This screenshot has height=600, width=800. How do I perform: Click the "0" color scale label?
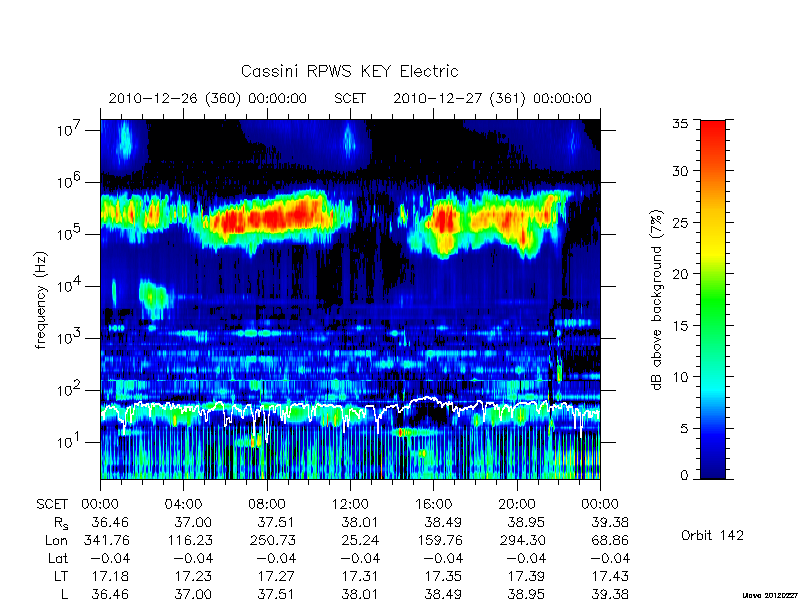coord(684,476)
